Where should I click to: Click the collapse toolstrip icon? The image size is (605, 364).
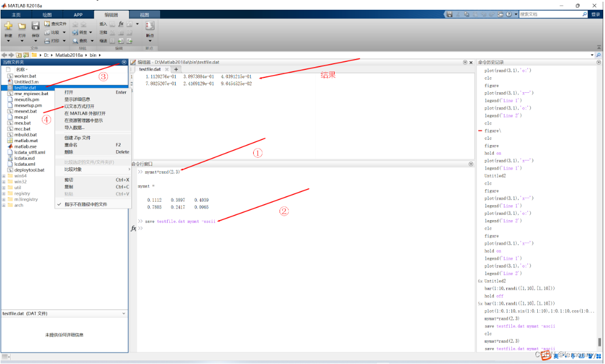tap(599, 48)
